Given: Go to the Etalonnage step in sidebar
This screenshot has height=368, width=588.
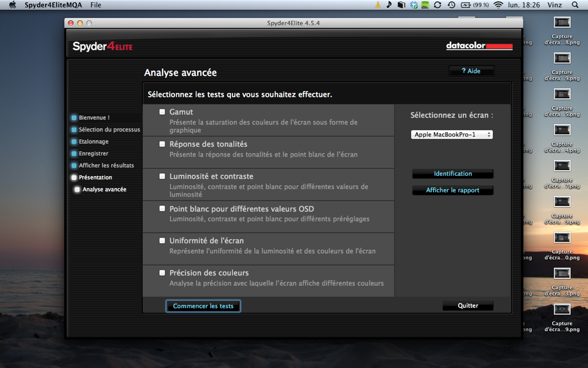Looking at the screenshot, I should 93,141.
